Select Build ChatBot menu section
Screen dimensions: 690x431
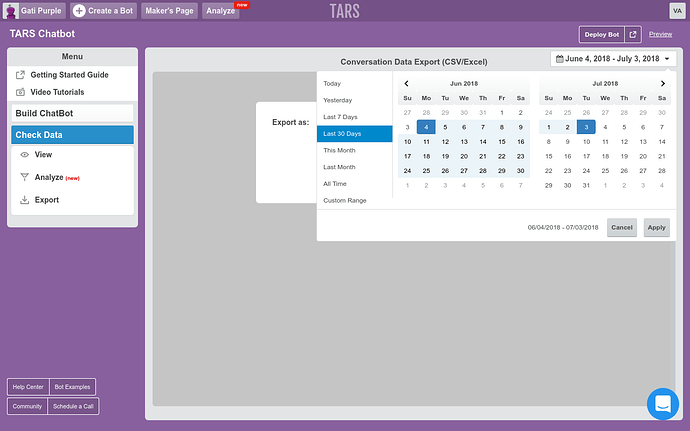coord(72,113)
